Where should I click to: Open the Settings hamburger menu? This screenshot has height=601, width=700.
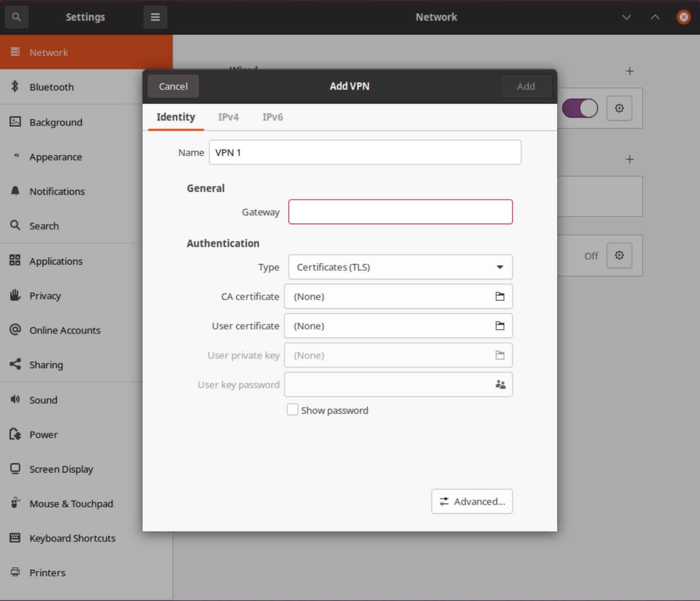pos(155,17)
